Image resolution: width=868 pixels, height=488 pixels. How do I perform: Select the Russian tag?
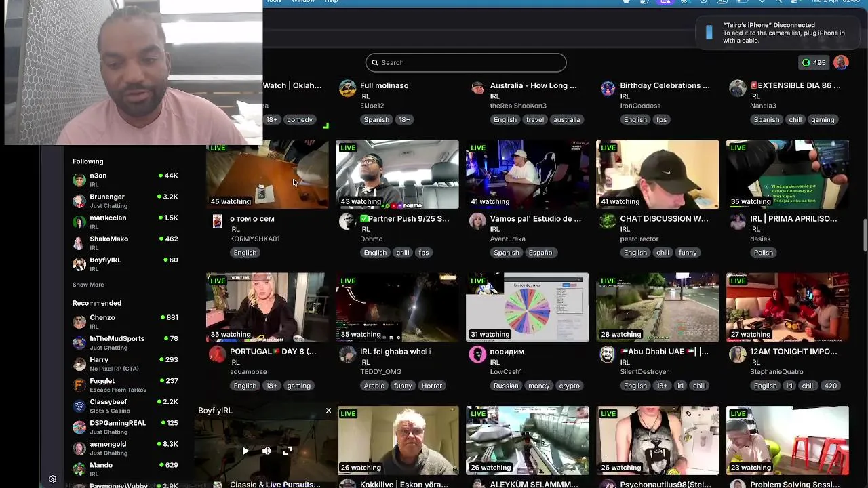(507, 386)
